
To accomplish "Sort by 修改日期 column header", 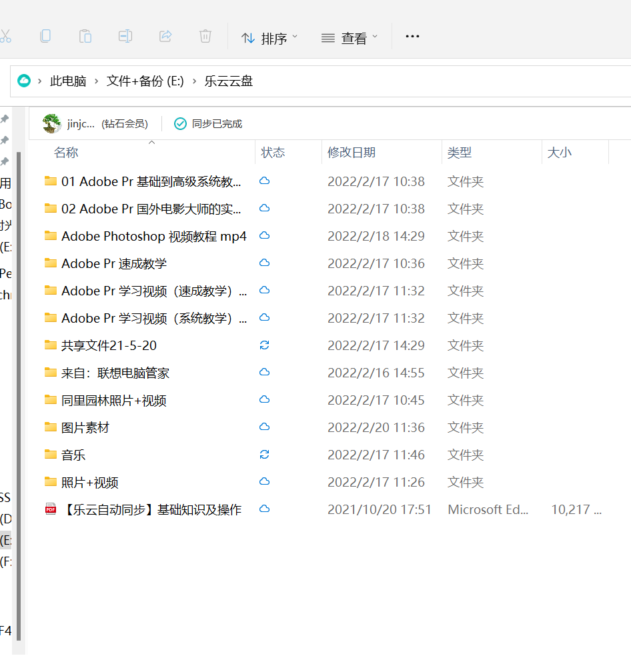I will (352, 153).
